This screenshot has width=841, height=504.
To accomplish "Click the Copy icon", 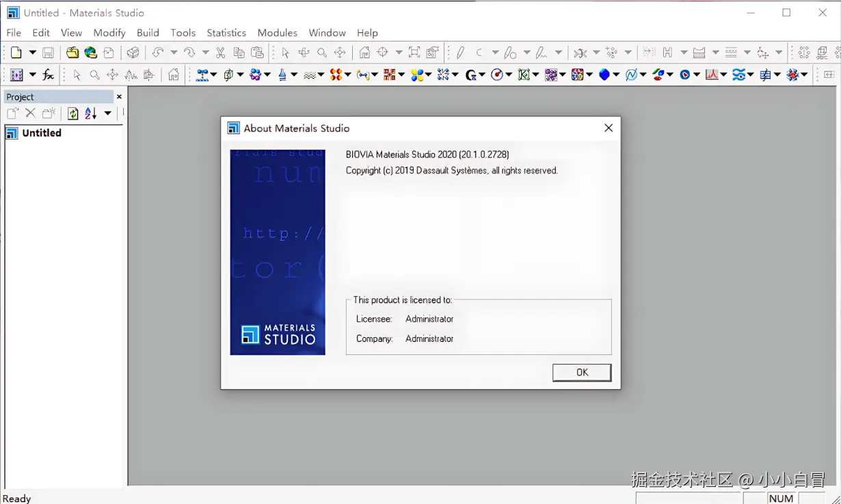I will coord(239,53).
